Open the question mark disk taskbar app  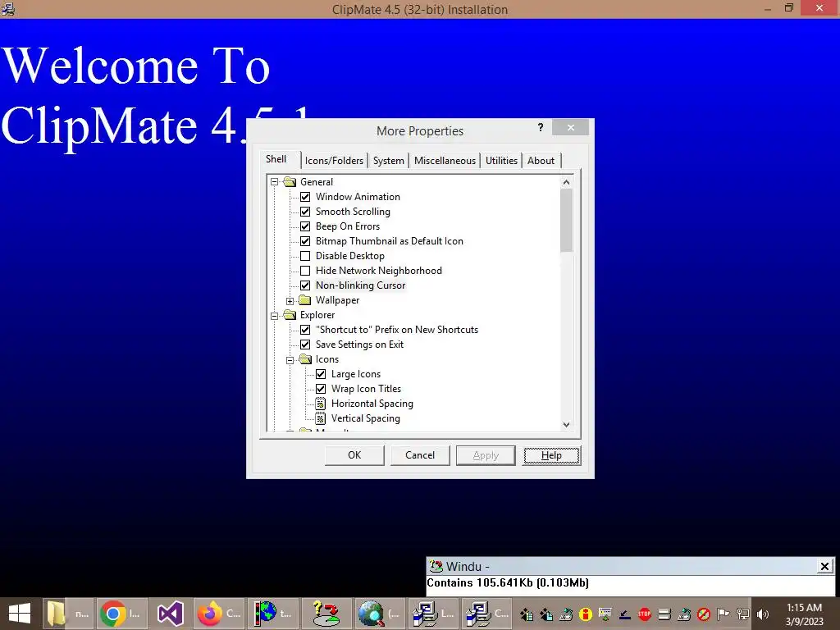pos(326,614)
